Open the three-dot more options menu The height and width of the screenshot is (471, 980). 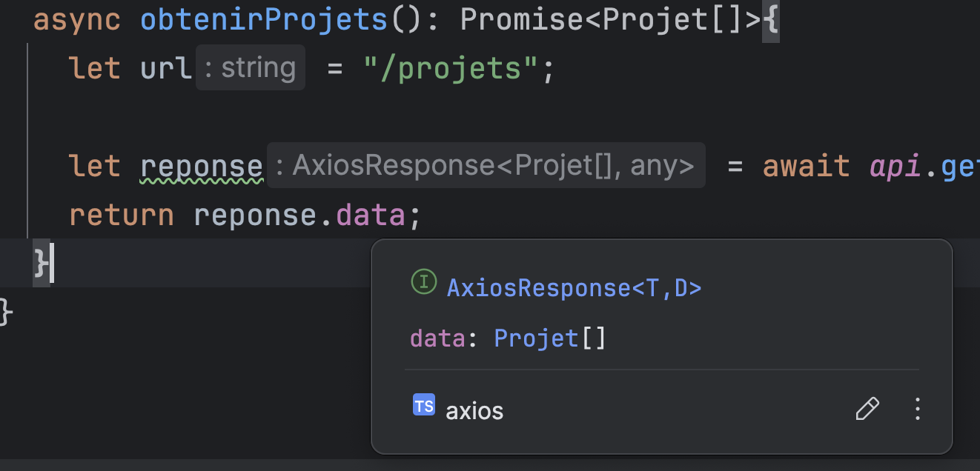(918, 409)
